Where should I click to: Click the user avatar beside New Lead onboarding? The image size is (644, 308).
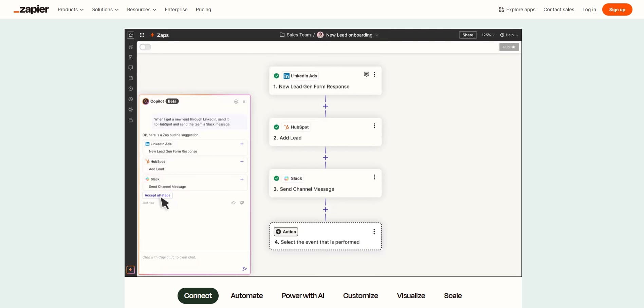[320, 35]
